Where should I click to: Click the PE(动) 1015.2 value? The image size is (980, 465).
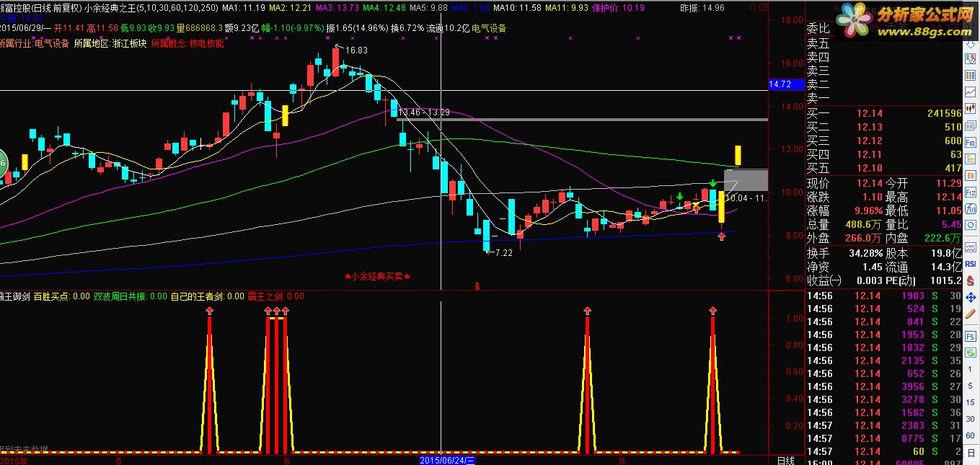[x=947, y=280]
